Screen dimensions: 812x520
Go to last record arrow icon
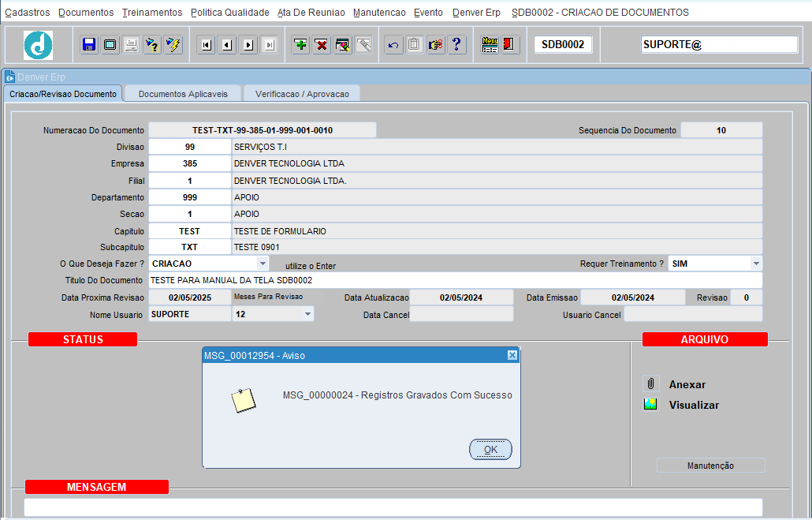click(270, 45)
